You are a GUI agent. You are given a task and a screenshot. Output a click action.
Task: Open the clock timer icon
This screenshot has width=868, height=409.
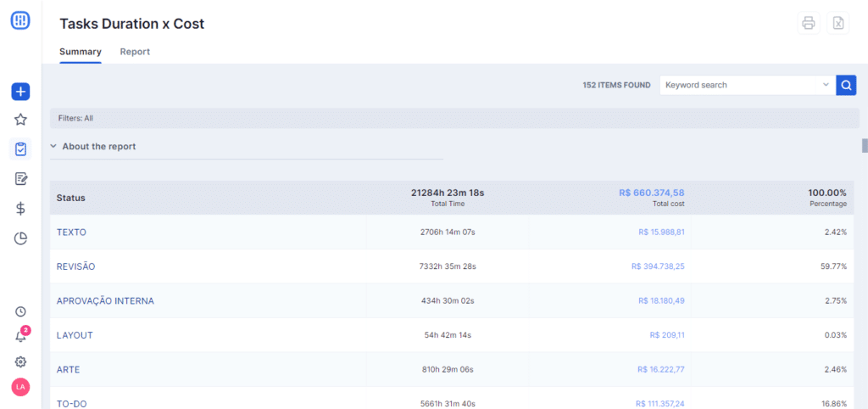pyautogui.click(x=20, y=311)
